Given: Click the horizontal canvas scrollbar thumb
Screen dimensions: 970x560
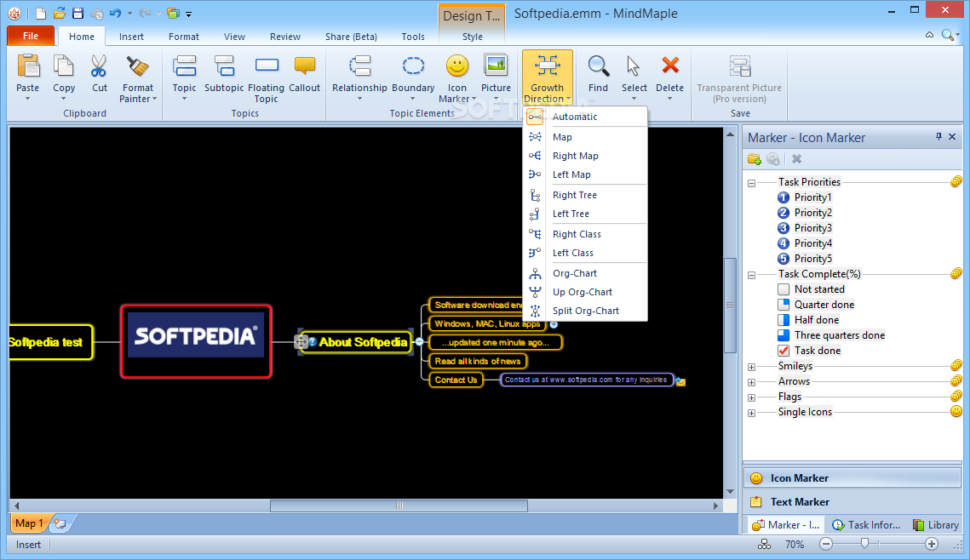Looking at the screenshot, I should pyautogui.click(x=399, y=506).
